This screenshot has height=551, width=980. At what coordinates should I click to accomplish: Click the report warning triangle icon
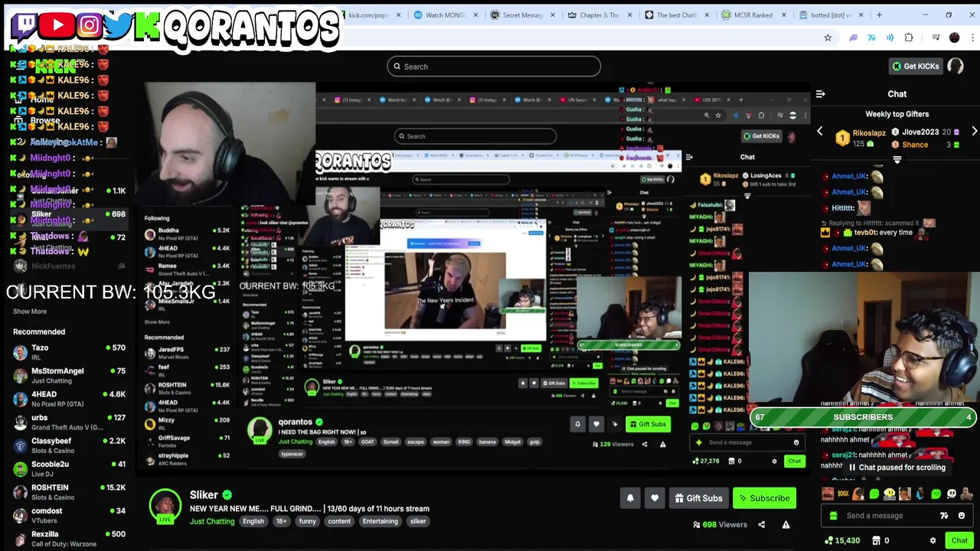786,524
